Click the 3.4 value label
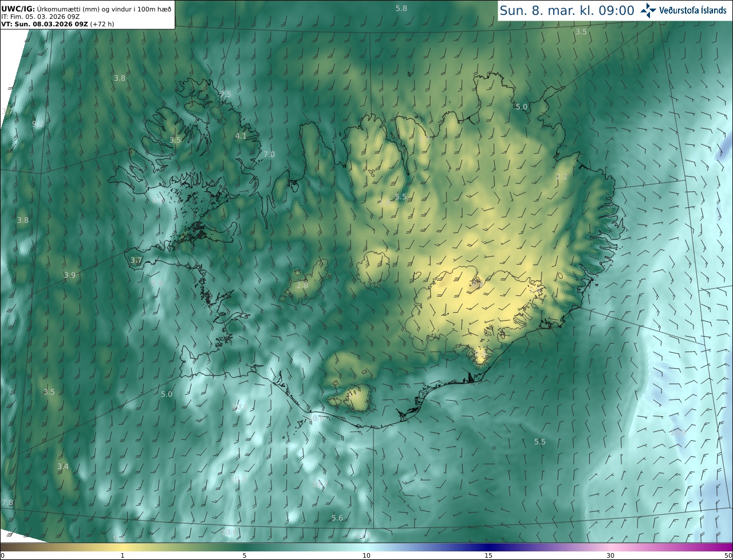733x560 pixels. click(62, 466)
